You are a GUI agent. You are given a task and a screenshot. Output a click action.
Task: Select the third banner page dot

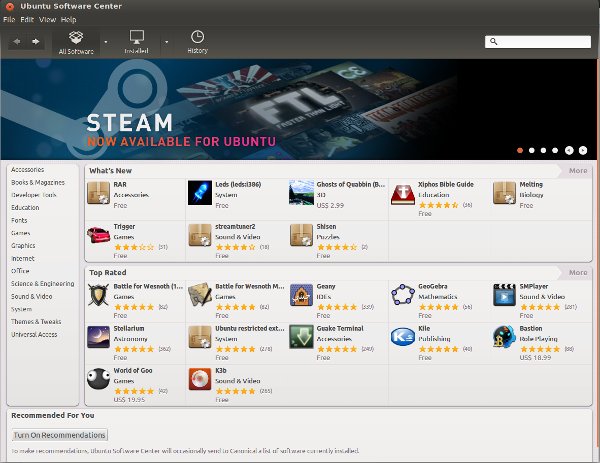[x=543, y=150]
